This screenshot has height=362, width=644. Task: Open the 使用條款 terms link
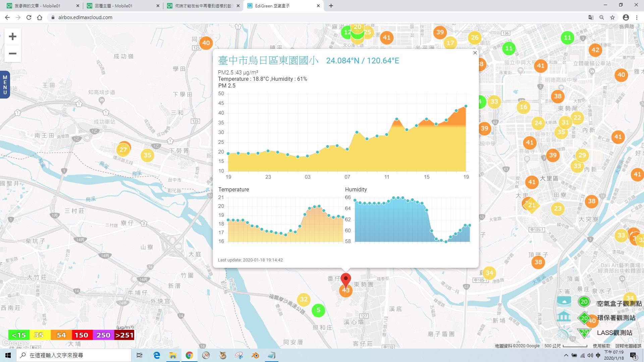[x=601, y=346]
